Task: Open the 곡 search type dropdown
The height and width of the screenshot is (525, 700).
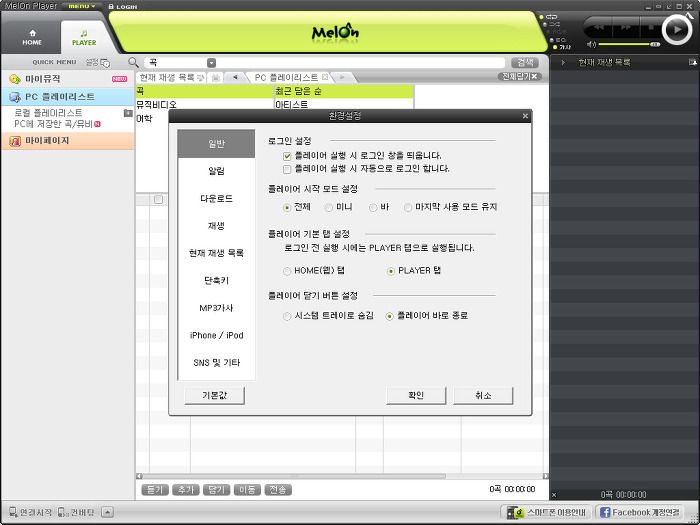Action: tap(212, 63)
